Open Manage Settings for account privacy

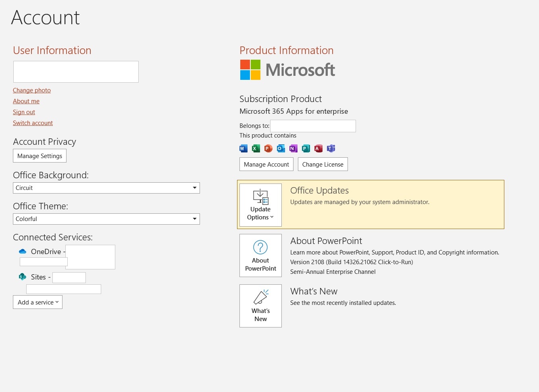click(x=40, y=156)
